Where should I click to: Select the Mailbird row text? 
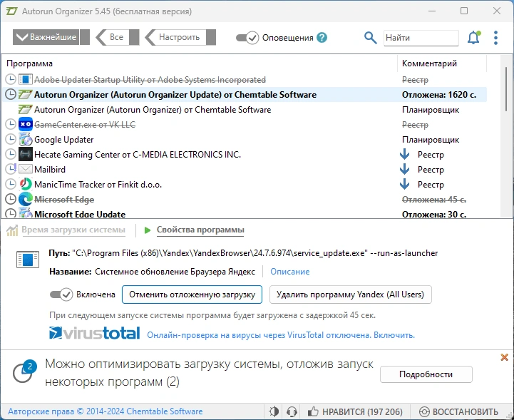click(50, 169)
